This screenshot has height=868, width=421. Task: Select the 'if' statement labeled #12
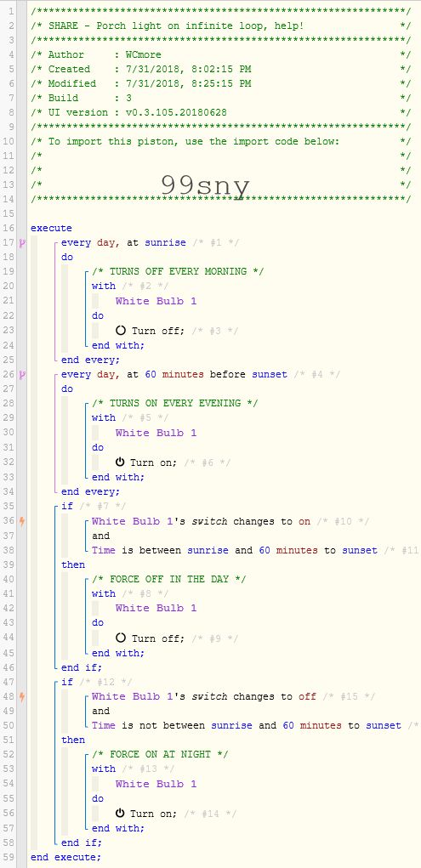(x=67, y=682)
